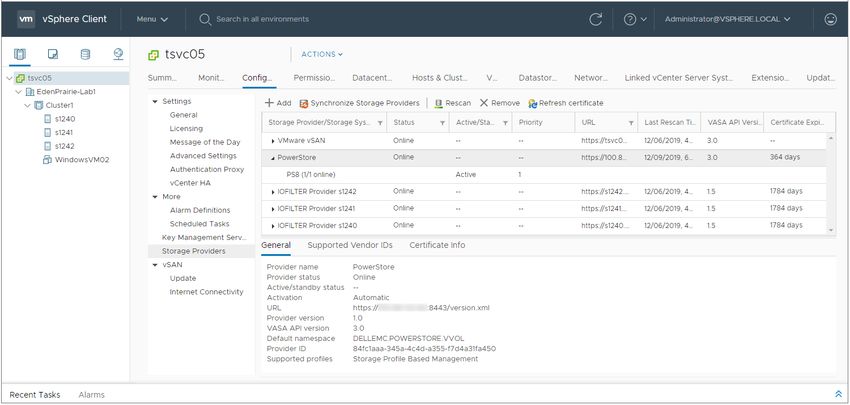The width and height of the screenshot is (850, 405).
Task: Collapse the vSAN section arrow
Action: tap(155, 265)
